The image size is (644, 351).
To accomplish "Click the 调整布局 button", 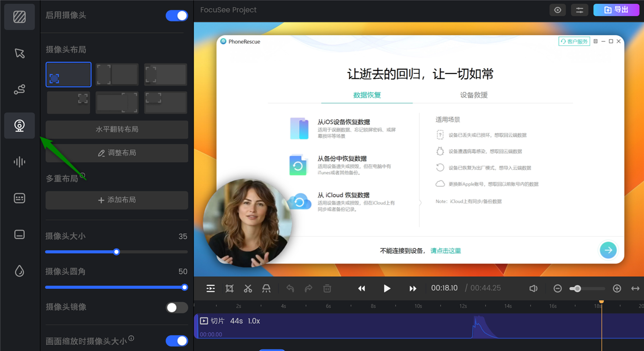I will pos(117,153).
